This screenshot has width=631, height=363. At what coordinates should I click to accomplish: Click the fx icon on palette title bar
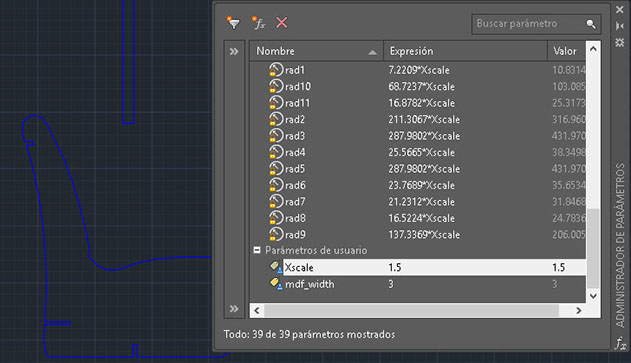(620, 344)
